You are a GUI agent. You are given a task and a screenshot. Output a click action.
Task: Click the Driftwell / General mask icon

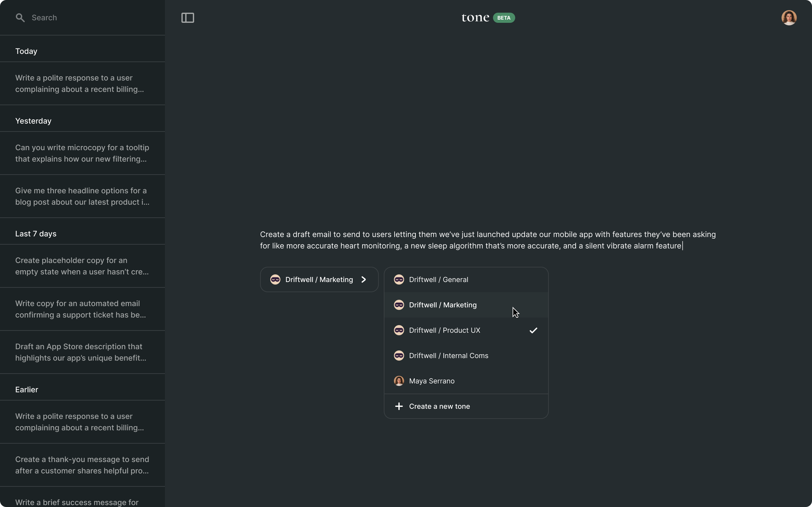click(x=399, y=280)
